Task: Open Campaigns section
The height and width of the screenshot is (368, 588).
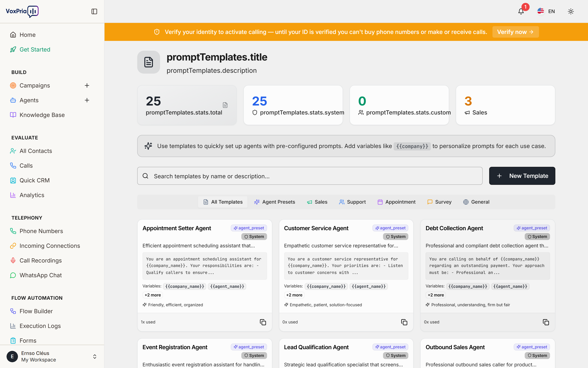Action: point(35,85)
